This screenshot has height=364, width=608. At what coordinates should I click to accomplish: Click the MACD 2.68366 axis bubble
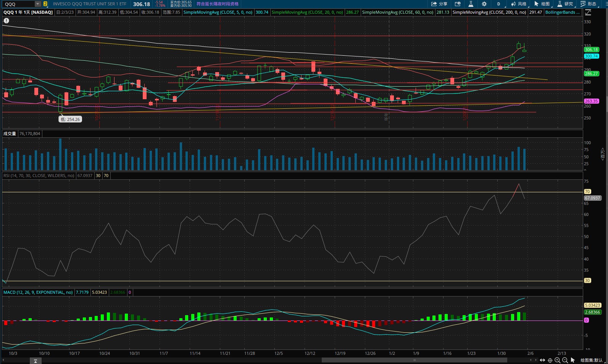(592, 312)
